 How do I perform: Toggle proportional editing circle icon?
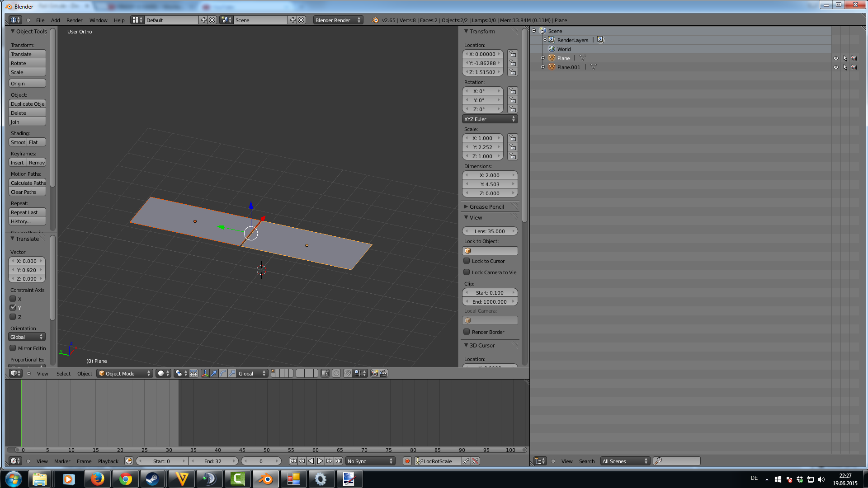336,373
